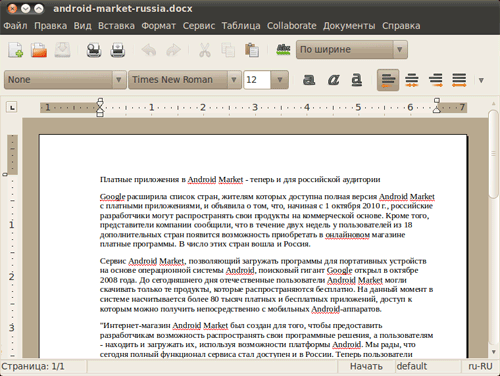Click the window title android-market-russia.docx
The height and width of the screenshot is (376, 500).
click(123, 9)
